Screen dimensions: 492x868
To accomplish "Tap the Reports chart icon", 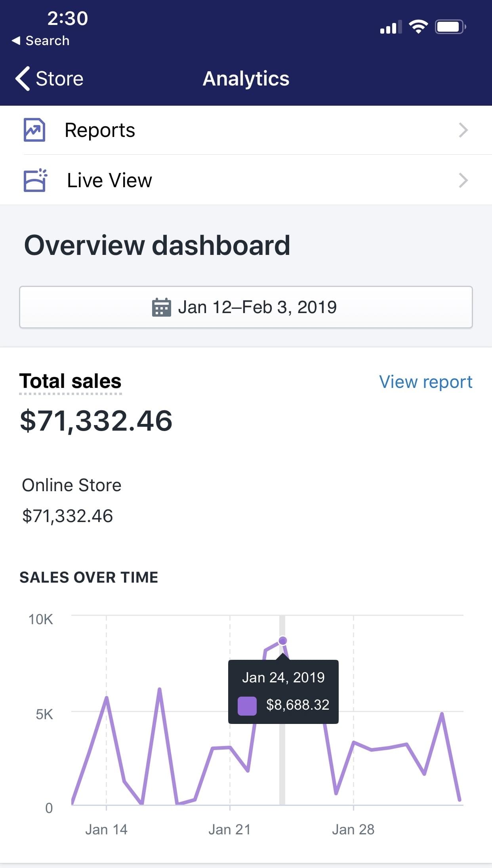I will tap(34, 130).
